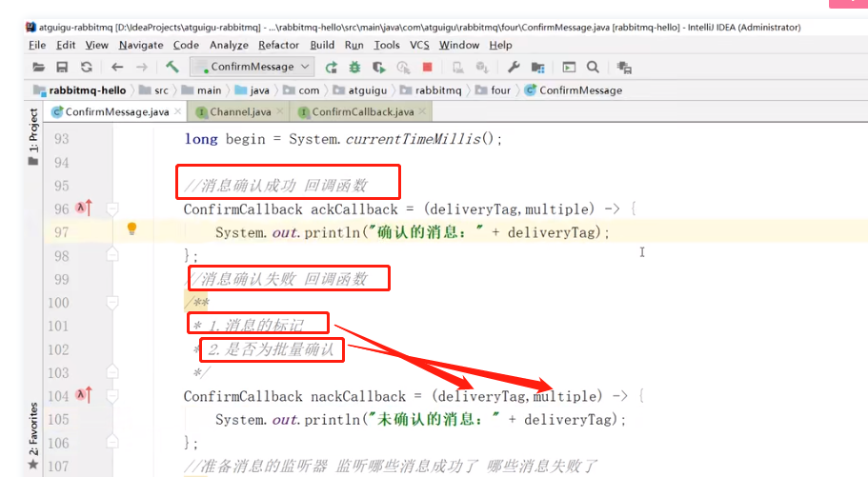This screenshot has height=477, width=868.
Task: Click the profiler run icon
Action: (403, 68)
